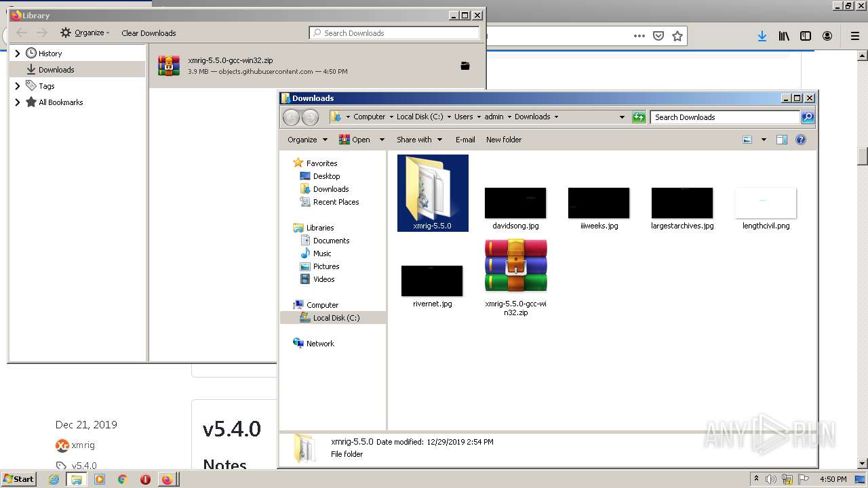Show hidden tray icons arrow

(x=756, y=479)
